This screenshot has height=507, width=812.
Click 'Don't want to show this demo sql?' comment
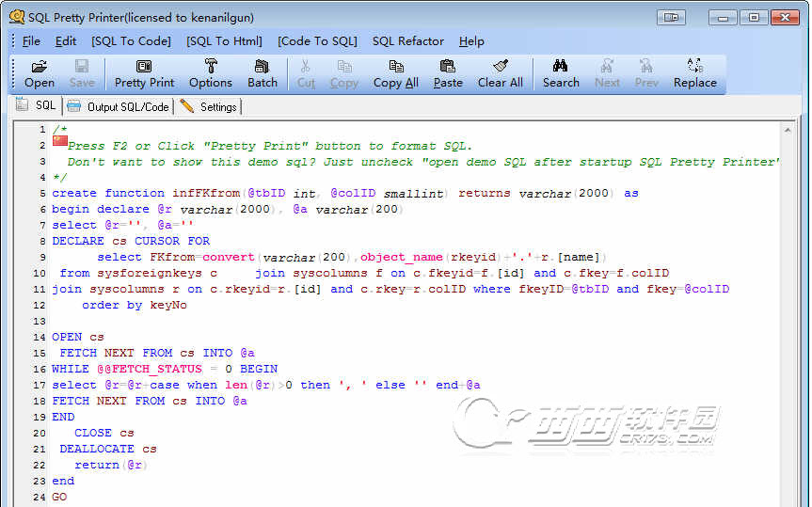point(191,162)
